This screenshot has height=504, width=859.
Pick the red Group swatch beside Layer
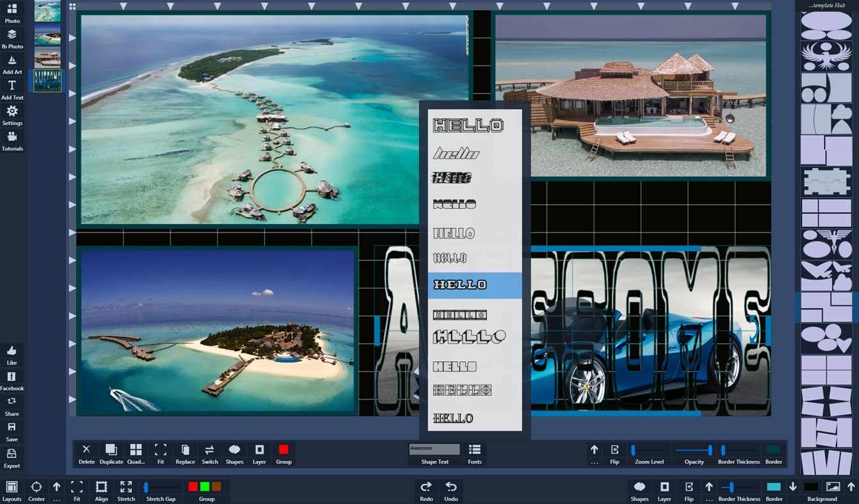(284, 450)
